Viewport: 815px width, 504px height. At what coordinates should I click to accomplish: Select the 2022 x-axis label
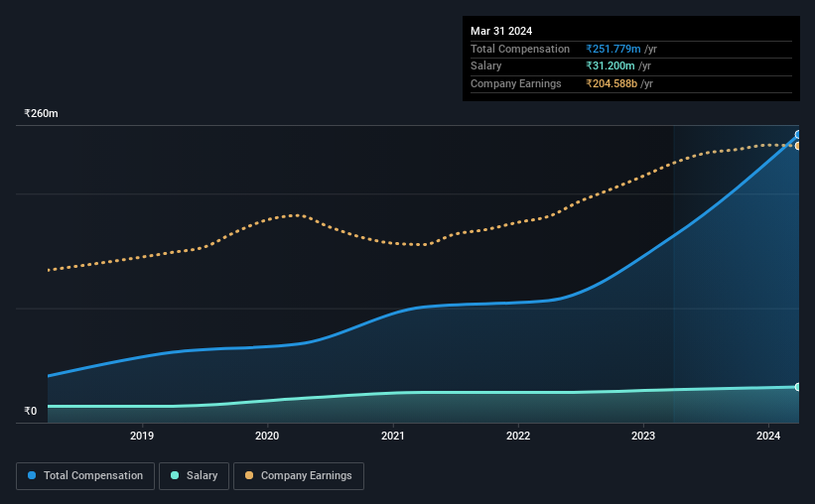pyautogui.click(x=518, y=436)
